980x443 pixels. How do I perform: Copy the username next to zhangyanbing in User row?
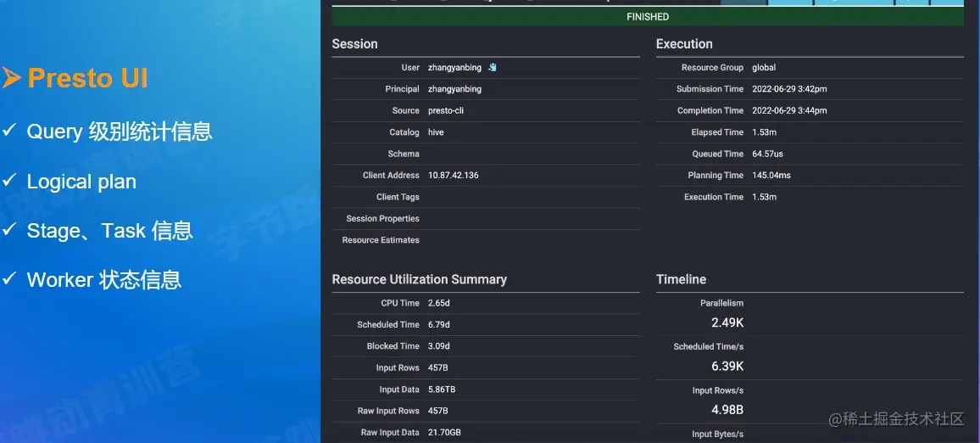coord(493,68)
